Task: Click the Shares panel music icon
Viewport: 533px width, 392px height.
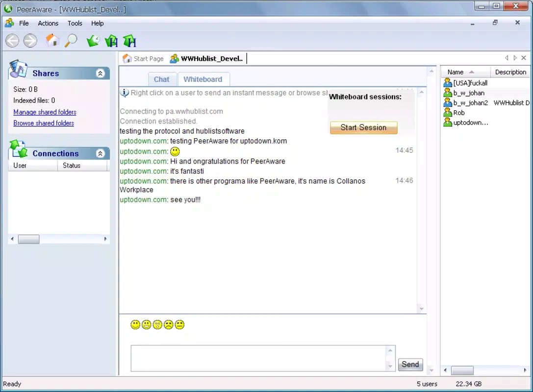Action: click(18, 69)
